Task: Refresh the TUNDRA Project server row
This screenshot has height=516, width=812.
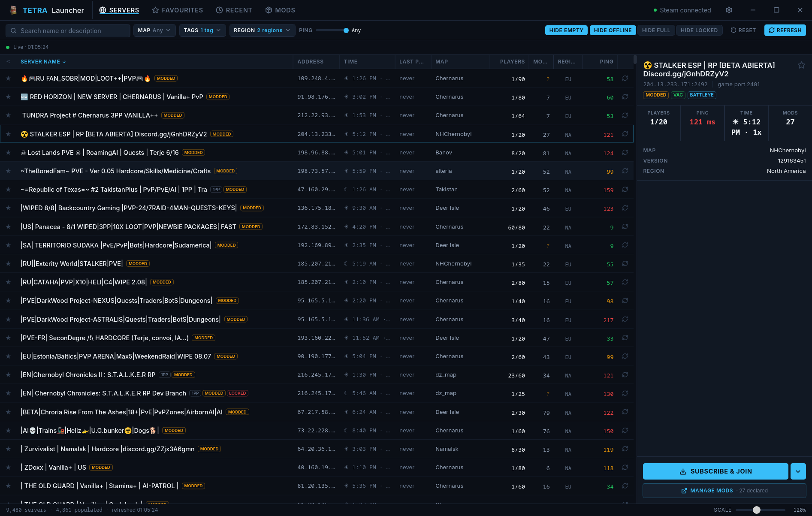Action: (625, 115)
